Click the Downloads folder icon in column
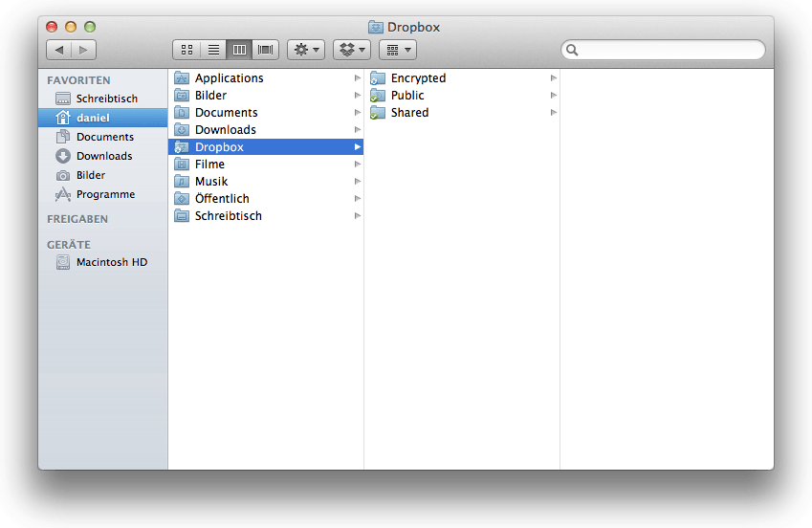812x528 pixels. pos(182,129)
